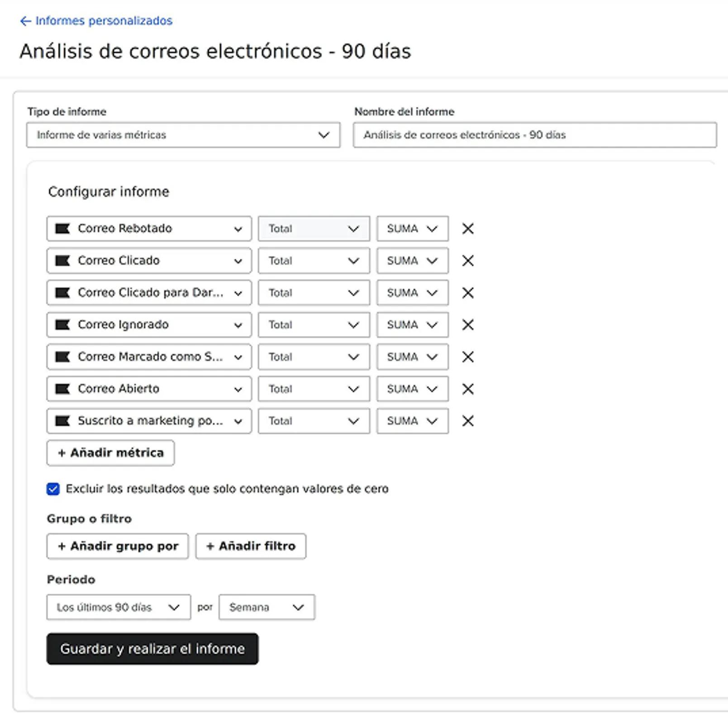Click the flag icon of Correo Rebotado

click(x=62, y=229)
